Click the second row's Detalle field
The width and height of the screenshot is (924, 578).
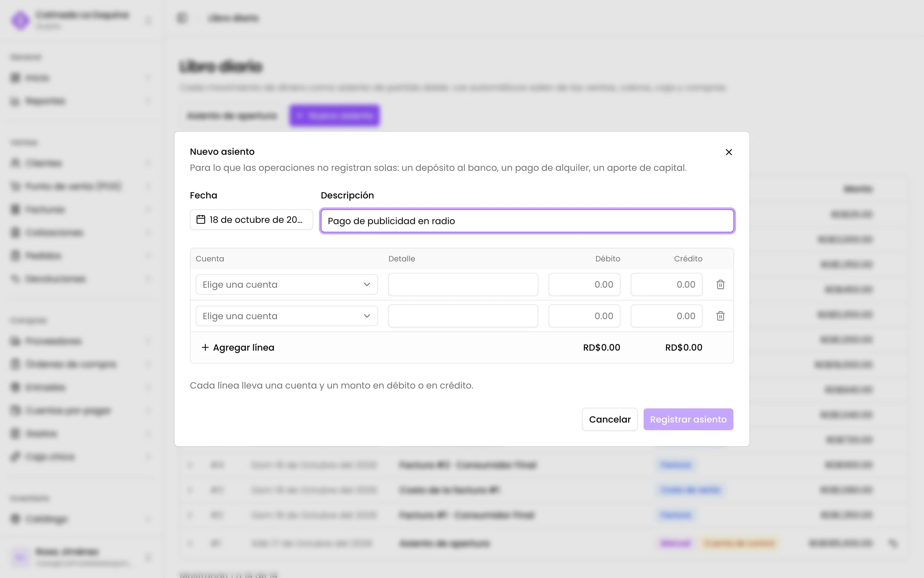(463, 316)
